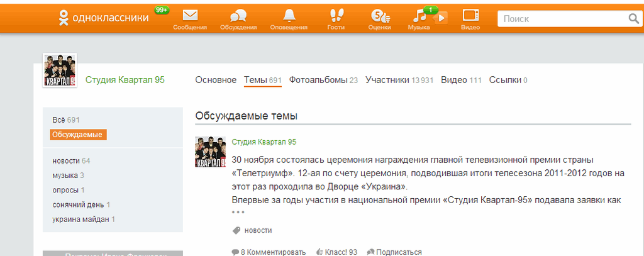Open Сообщения envelope icon

click(190, 16)
